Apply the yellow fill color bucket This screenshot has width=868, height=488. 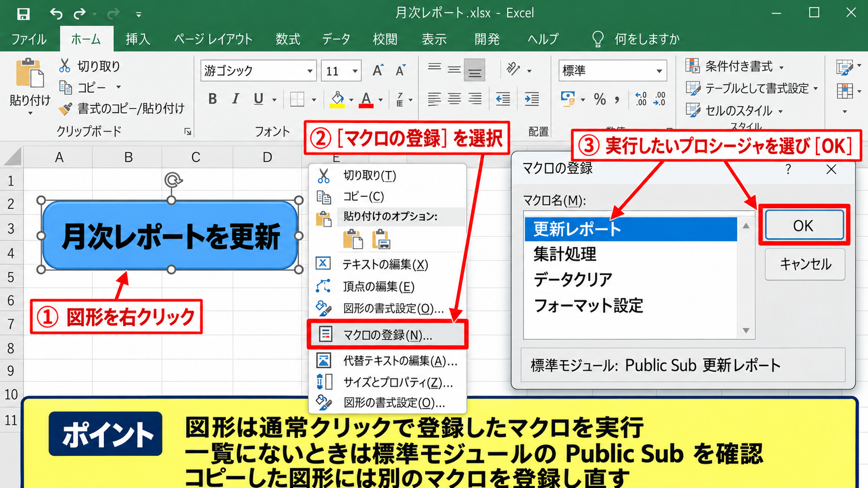coord(337,99)
